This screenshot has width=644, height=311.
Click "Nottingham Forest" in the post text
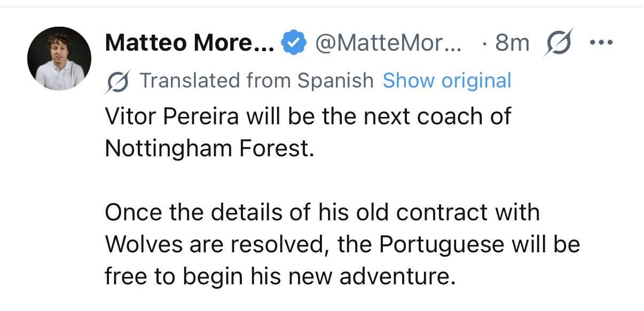click(x=207, y=149)
